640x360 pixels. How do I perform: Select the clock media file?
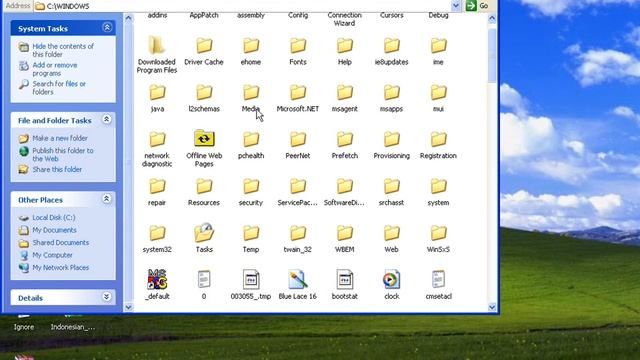pyautogui.click(x=391, y=285)
